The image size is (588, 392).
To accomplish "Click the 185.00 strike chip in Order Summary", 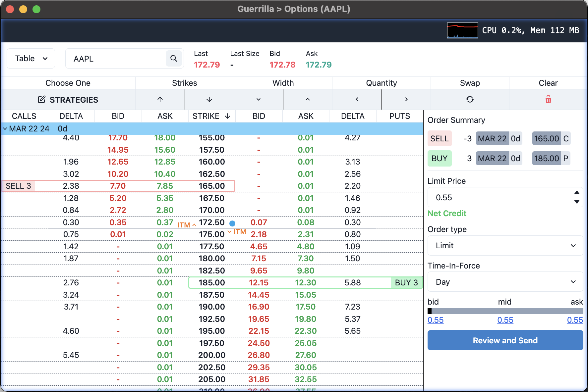I will coord(547,159).
